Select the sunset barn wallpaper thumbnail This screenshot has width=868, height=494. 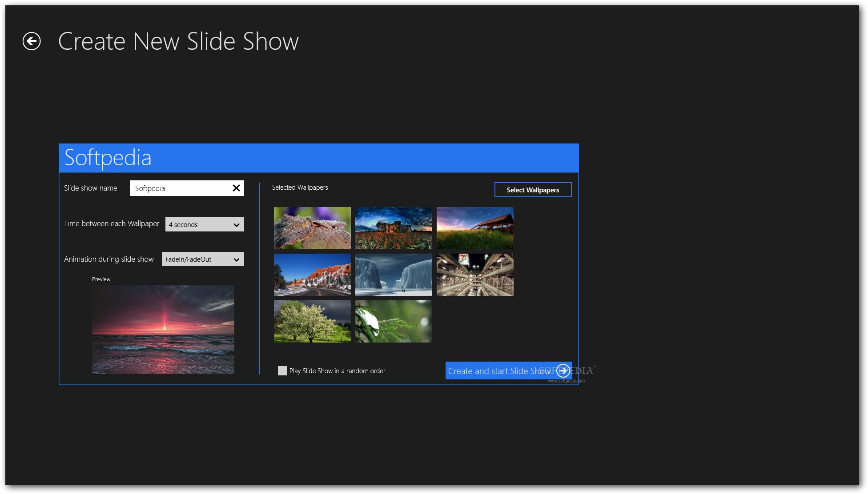tap(475, 228)
